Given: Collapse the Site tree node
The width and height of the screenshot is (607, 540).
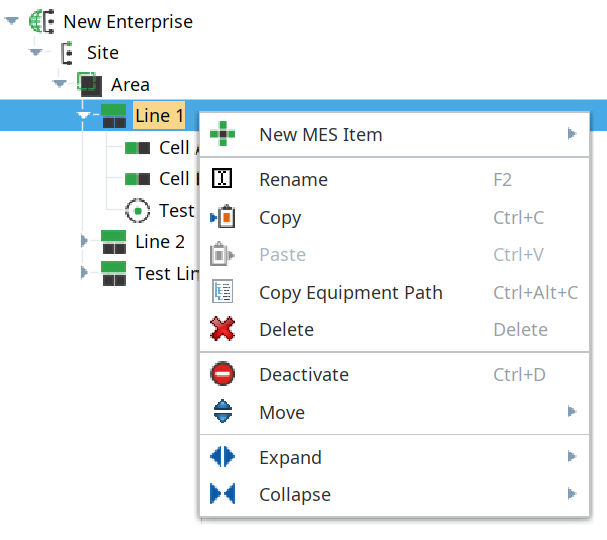Looking at the screenshot, I should (36, 53).
